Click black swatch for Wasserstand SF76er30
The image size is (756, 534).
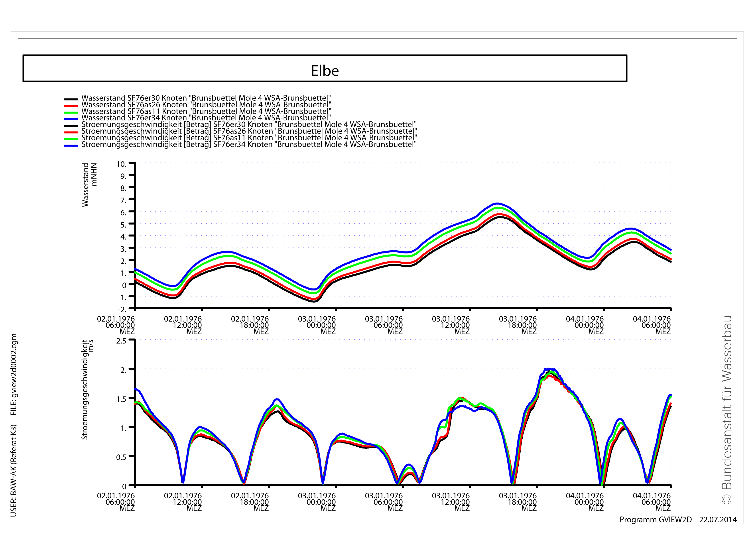pyautogui.click(x=71, y=99)
